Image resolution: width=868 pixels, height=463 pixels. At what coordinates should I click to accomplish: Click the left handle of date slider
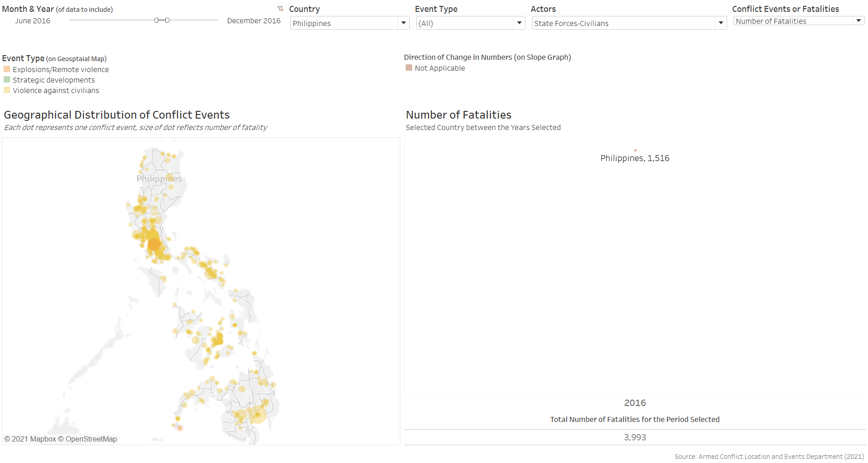pos(156,20)
